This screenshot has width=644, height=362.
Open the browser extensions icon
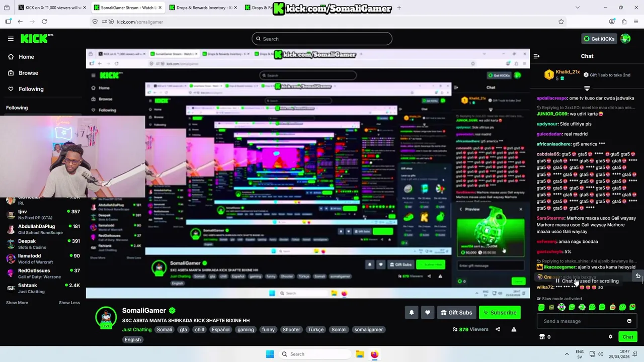point(624,22)
